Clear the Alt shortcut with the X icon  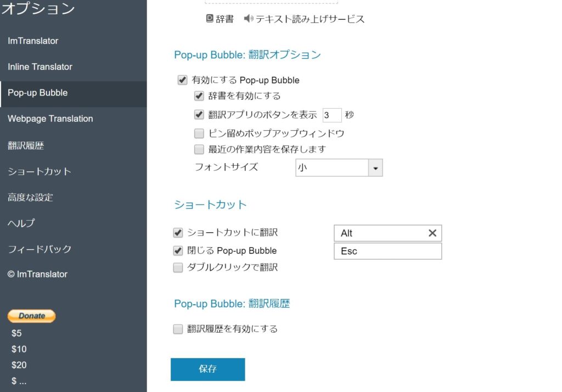tap(432, 233)
